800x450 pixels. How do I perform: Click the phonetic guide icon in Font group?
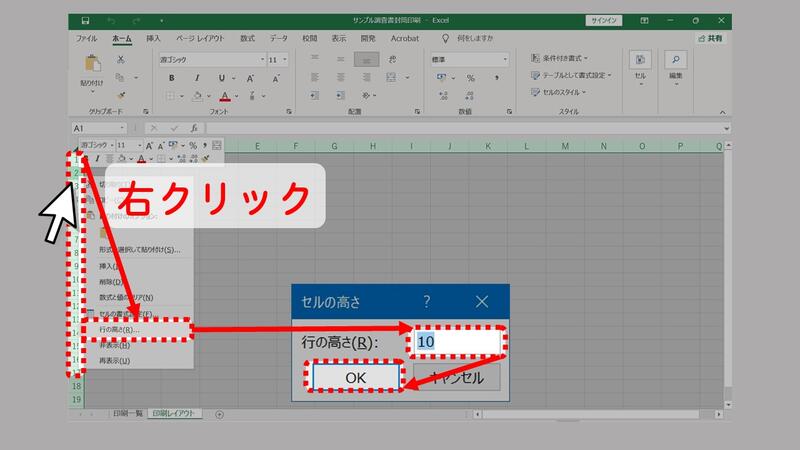tap(252, 95)
